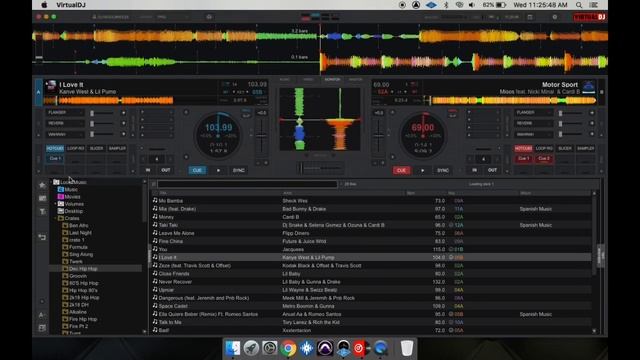Select left deck LOOP ROLL pad tab
Screen dimensions: 640x360
pos(76,149)
